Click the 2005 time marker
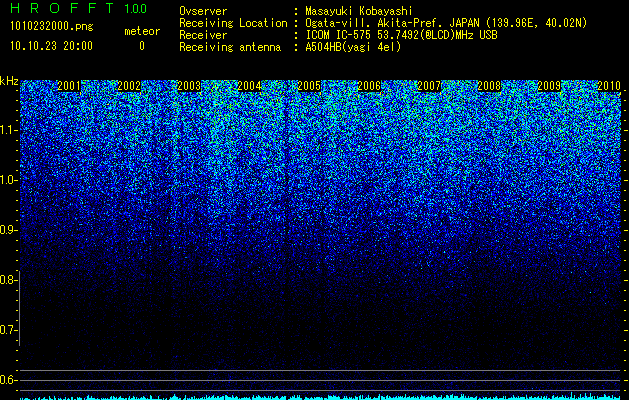Screen dimensions: 629x400 pos(309,86)
